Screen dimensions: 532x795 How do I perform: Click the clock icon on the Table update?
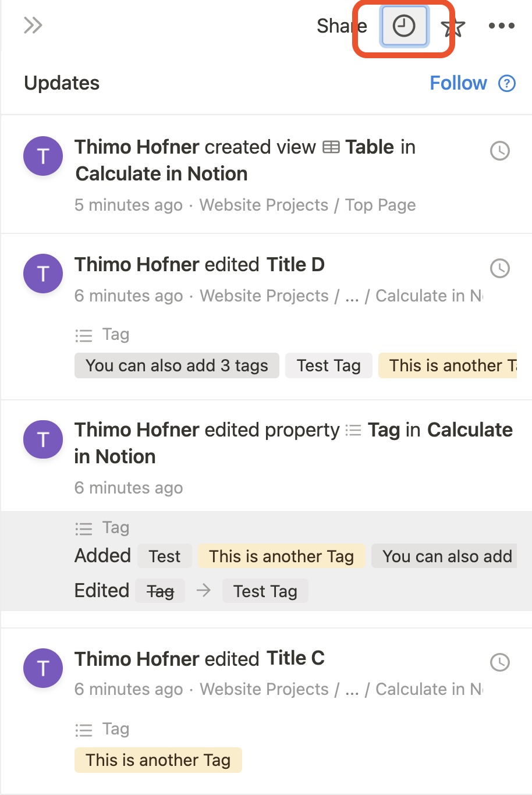pos(499,151)
